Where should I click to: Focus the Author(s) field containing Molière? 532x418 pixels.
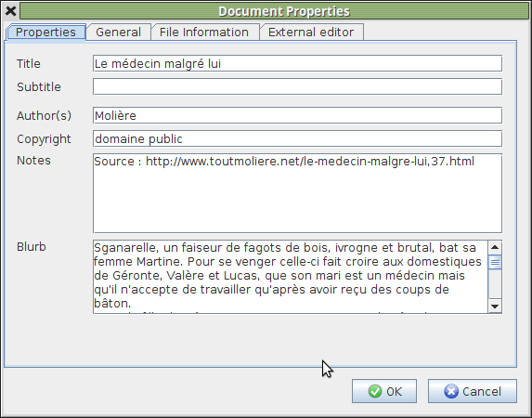(297, 115)
